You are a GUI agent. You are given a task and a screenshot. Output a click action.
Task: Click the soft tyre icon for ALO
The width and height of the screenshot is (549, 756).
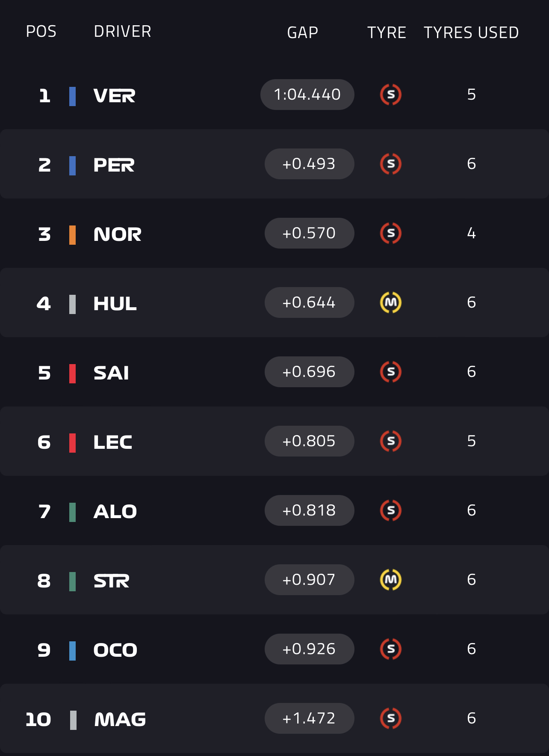[x=390, y=510]
